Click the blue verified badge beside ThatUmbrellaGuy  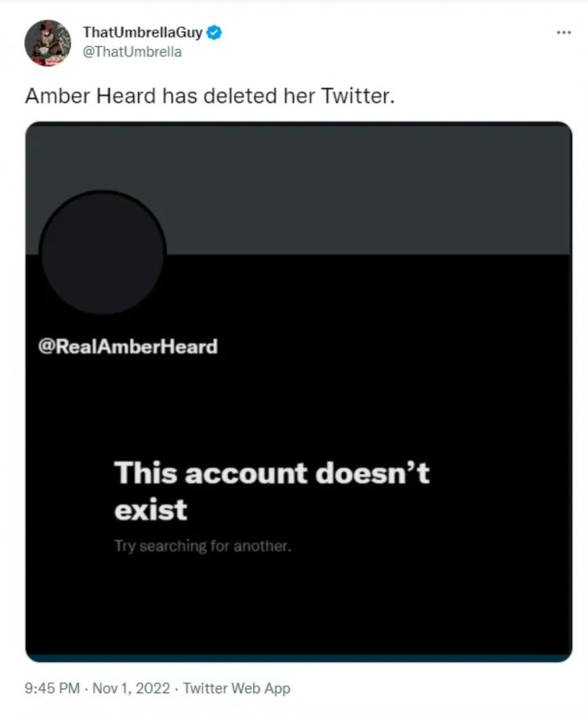[x=214, y=33]
